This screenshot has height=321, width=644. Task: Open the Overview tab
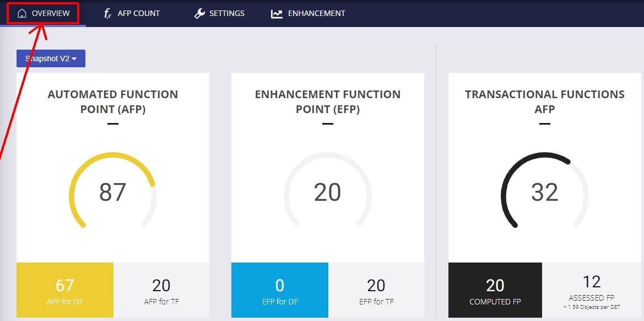click(x=50, y=13)
